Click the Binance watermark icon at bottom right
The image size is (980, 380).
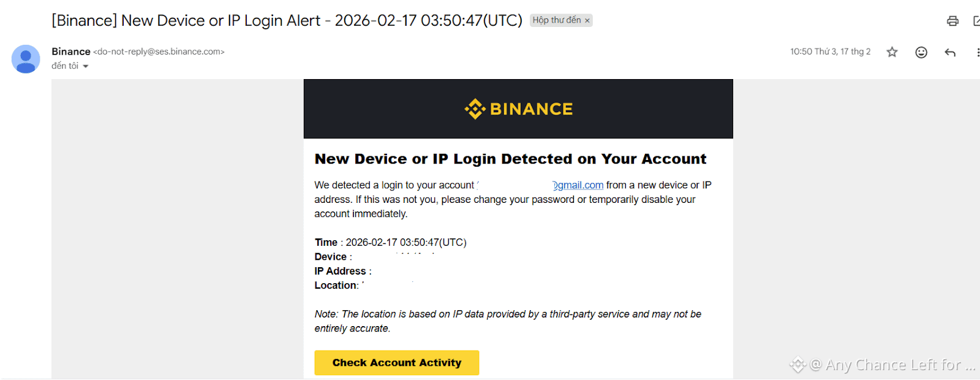[x=797, y=365]
